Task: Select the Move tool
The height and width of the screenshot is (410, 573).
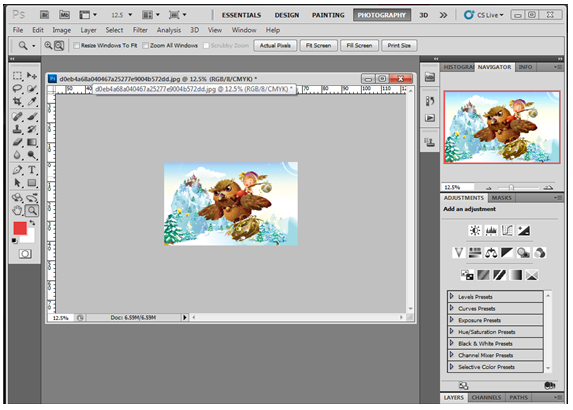Action: [32, 76]
